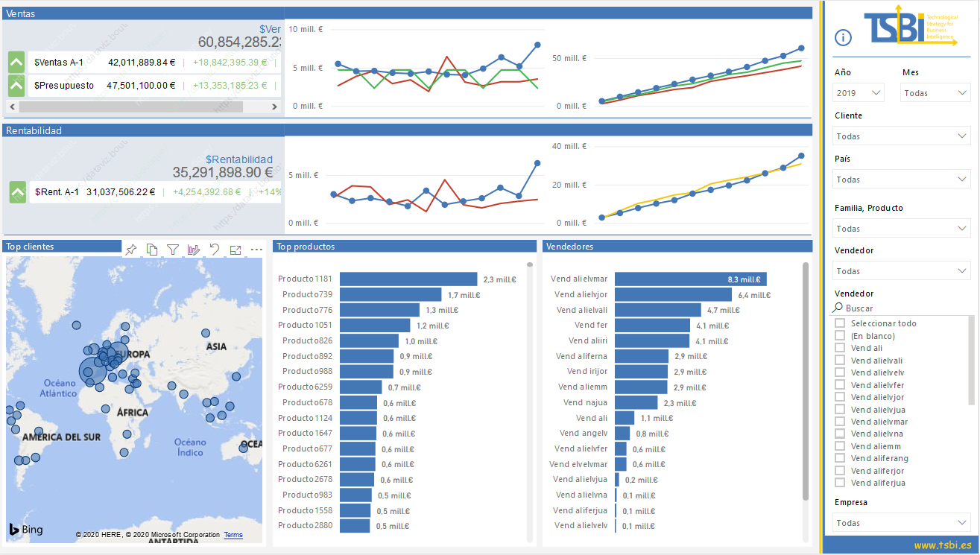Screen dimensions: 980x555
Task: Check the Seleccionar todo checkbox
Action: [840, 323]
